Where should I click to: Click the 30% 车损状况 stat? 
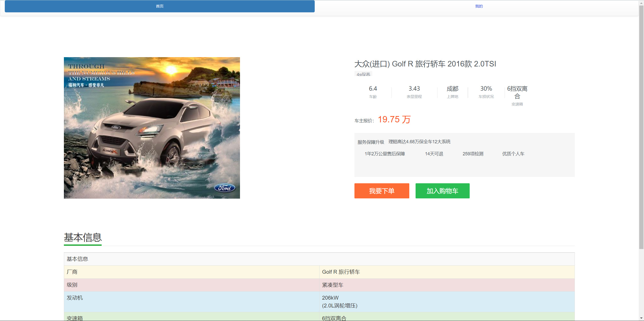point(486,92)
